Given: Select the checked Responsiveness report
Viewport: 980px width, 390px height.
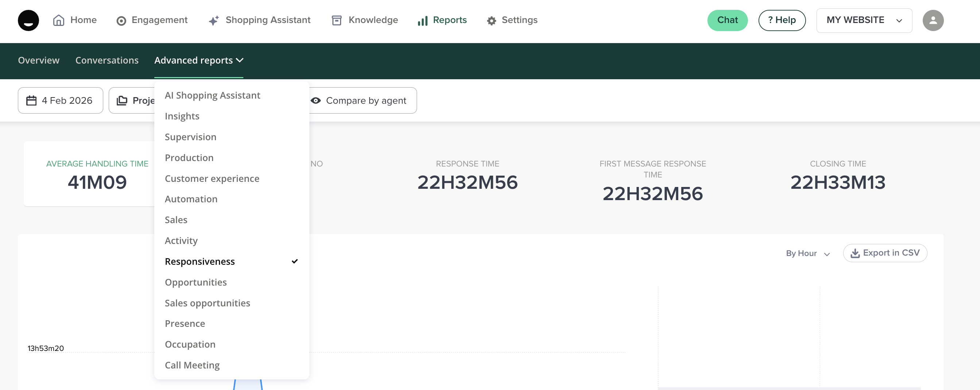Looking at the screenshot, I should (x=200, y=262).
